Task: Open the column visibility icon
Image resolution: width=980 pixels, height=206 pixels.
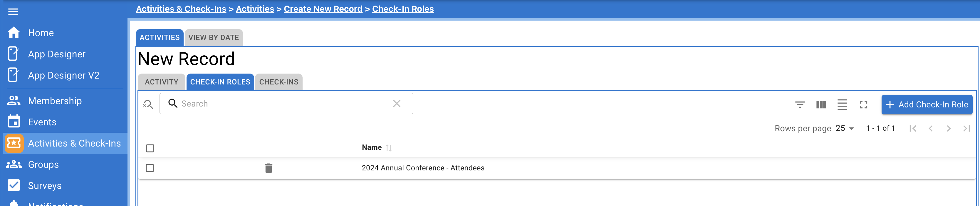Action: tap(821, 104)
